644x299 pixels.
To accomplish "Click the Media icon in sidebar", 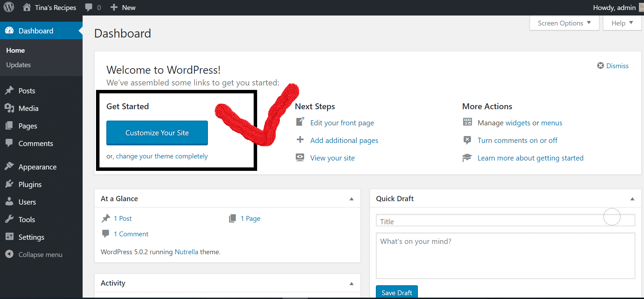I will (9, 108).
